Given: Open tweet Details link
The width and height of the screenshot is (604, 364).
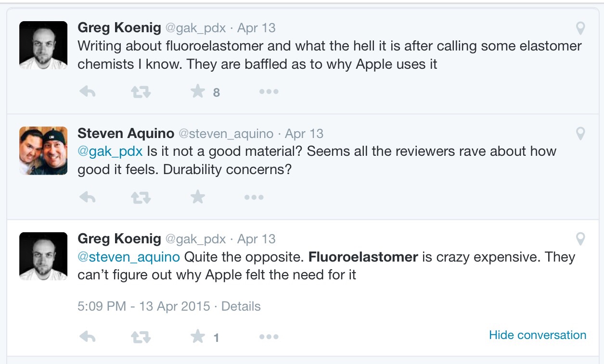Looking at the screenshot, I should click(241, 306).
